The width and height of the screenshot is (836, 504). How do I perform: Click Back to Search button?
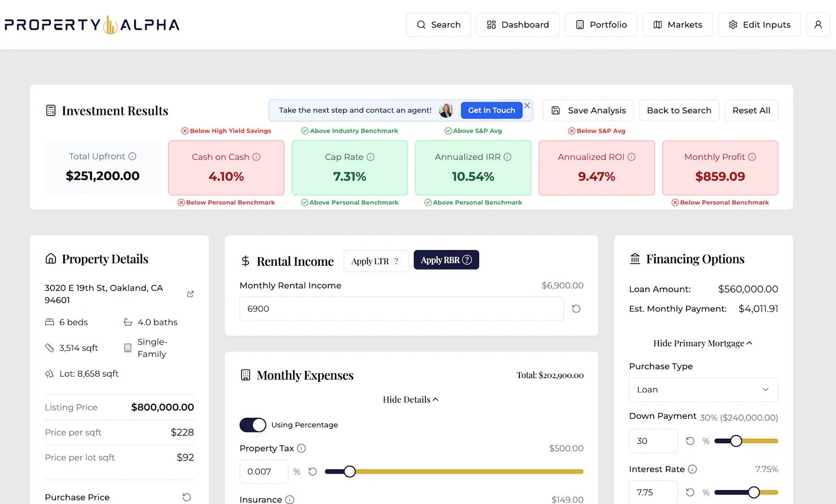click(679, 110)
